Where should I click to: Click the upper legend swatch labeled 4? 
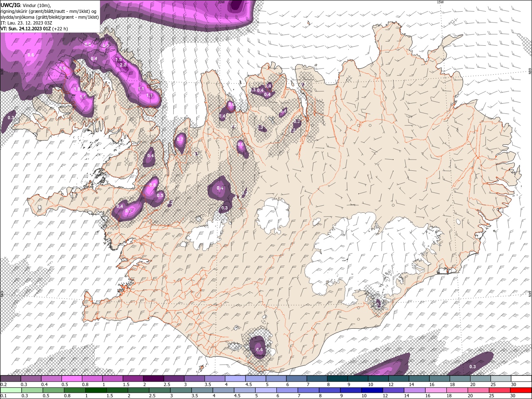tap(236, 379)
